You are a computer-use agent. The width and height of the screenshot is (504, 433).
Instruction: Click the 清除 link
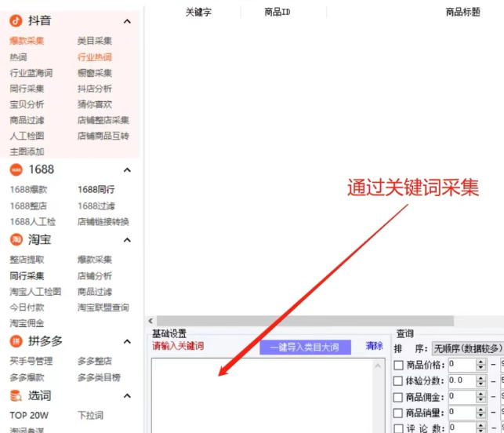click(x=374, y=346)
